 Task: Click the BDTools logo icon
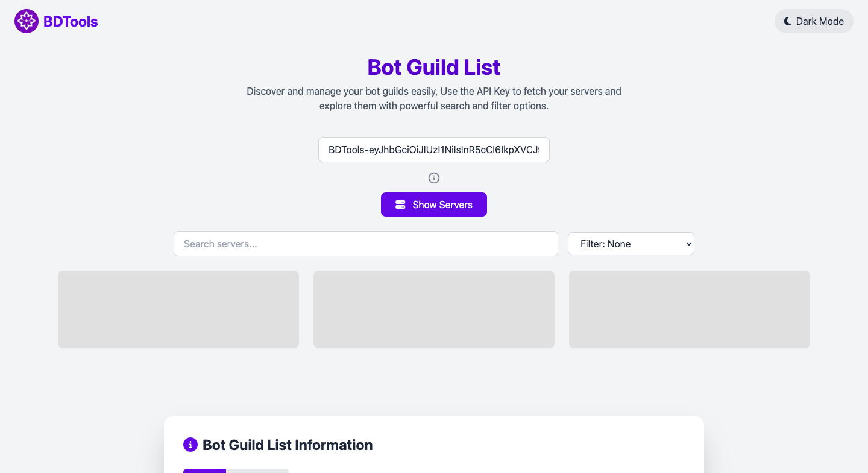(26, 21)
